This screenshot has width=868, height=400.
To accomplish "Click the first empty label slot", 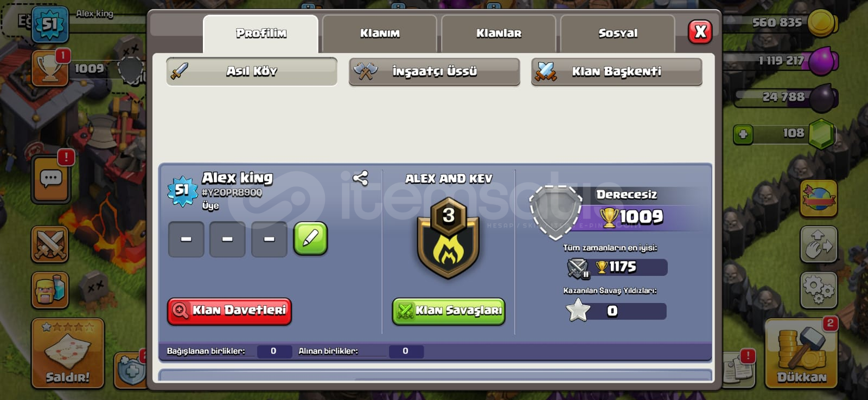I will click(x=186, y=239).
